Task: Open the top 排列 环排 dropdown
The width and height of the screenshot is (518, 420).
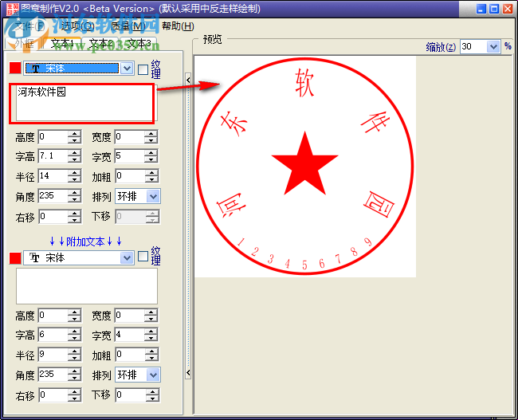Action: [153, 197]
